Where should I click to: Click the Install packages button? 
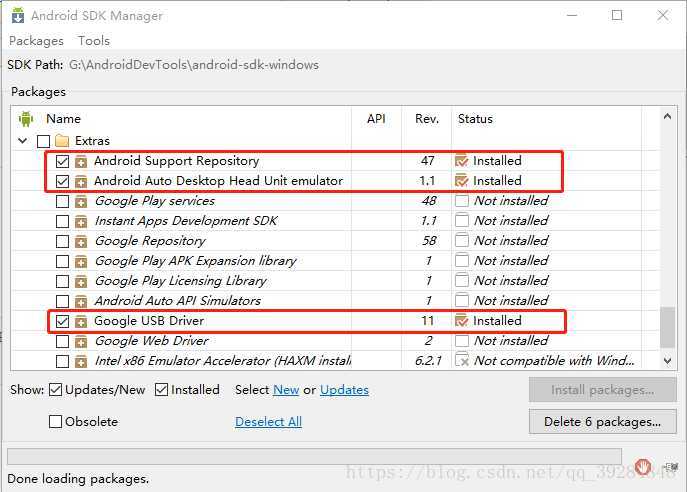click(x=602, y=390)
